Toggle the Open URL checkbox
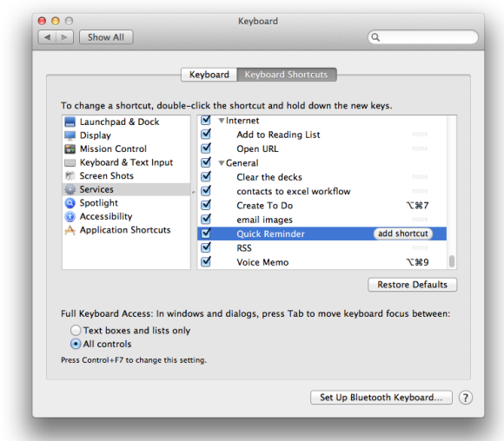504x441 pixels. coord(206,148)
